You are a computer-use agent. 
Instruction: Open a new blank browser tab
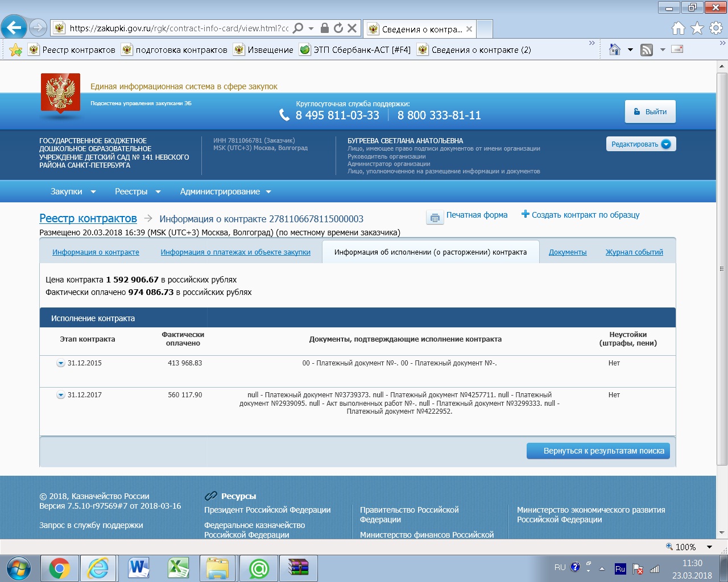click(485, 29)
